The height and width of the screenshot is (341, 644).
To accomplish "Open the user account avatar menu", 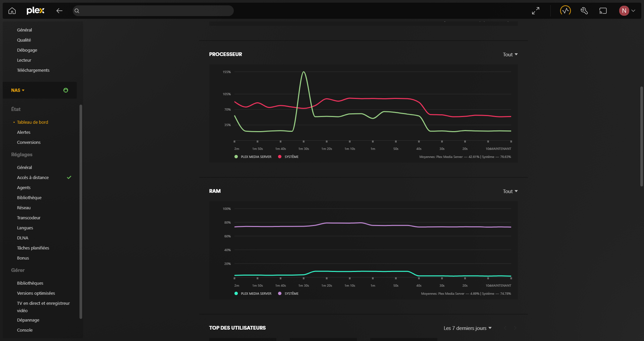I will (x=627, y=11).
